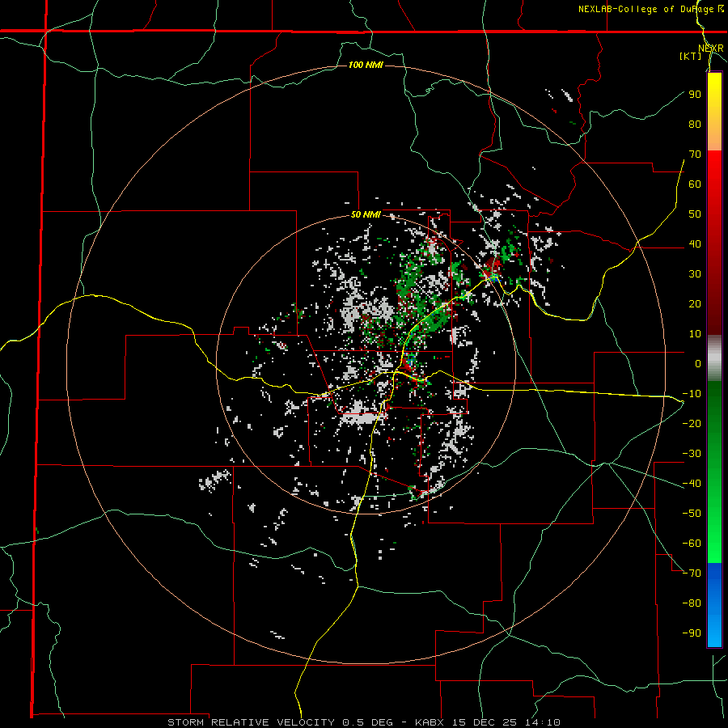Viewport: 728px width, 728px height.
Task: Select the 60 value on velocity scale
Action: 695,184
